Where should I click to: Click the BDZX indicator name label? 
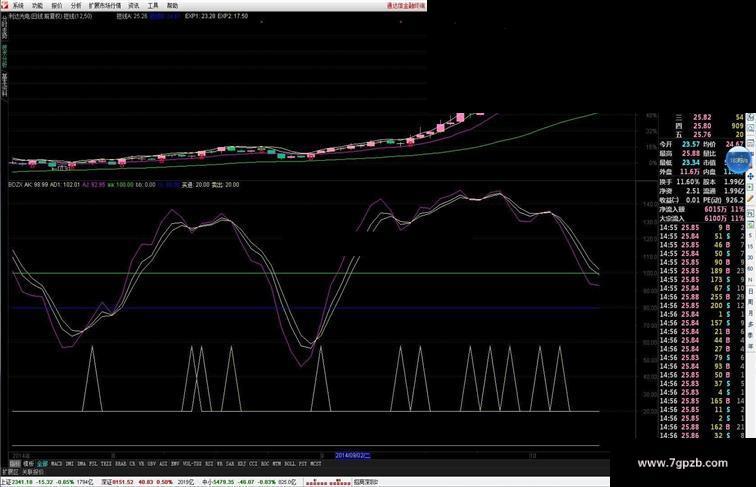pos(15,185)
